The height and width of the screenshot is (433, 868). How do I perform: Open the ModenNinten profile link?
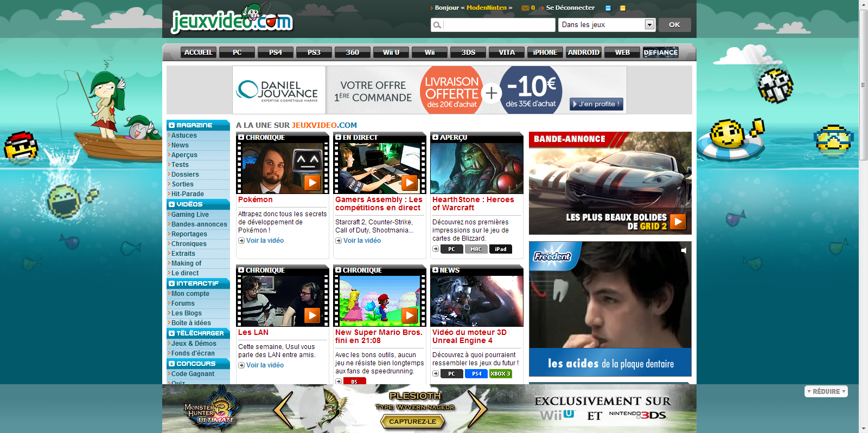(487, 8)
